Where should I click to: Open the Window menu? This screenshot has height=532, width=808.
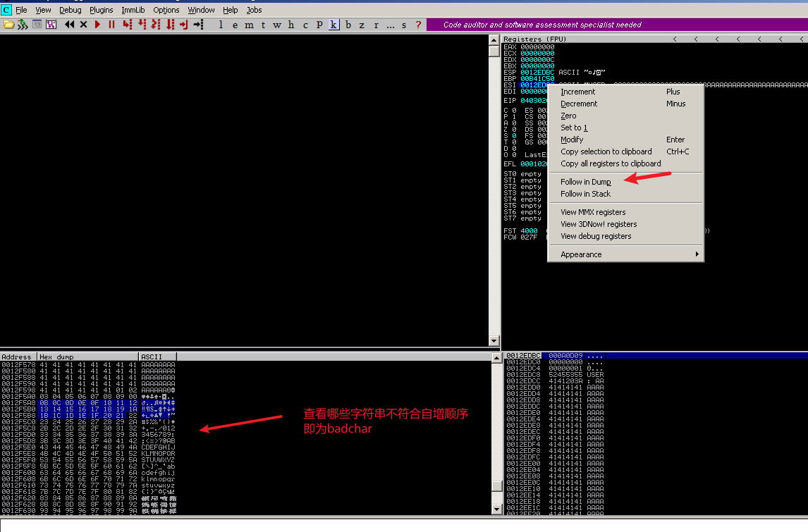201,10
